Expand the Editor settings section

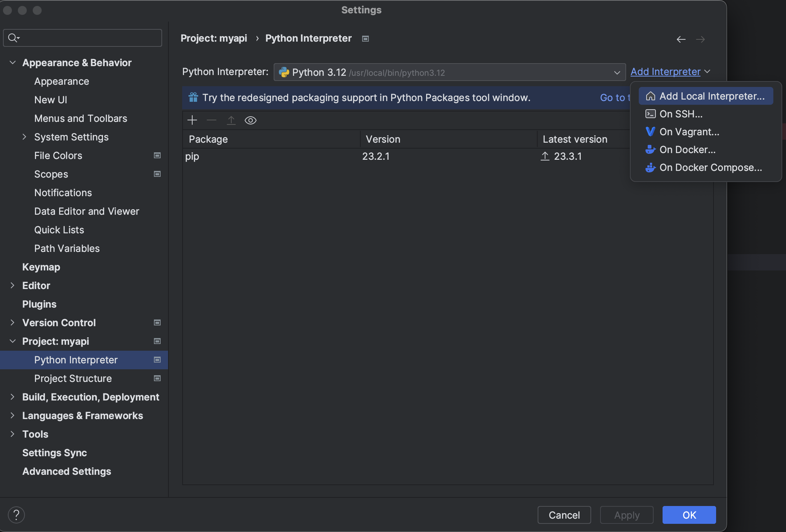click(13, 285)
